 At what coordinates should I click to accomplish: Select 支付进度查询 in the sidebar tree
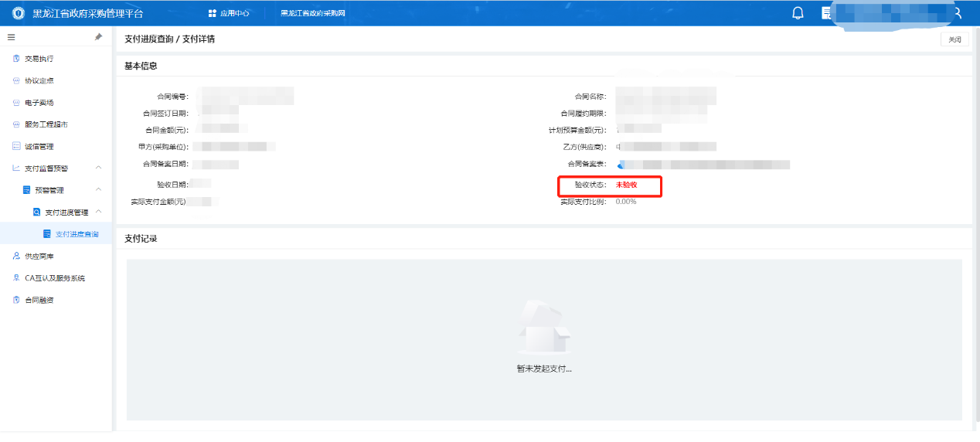[77, 234]
